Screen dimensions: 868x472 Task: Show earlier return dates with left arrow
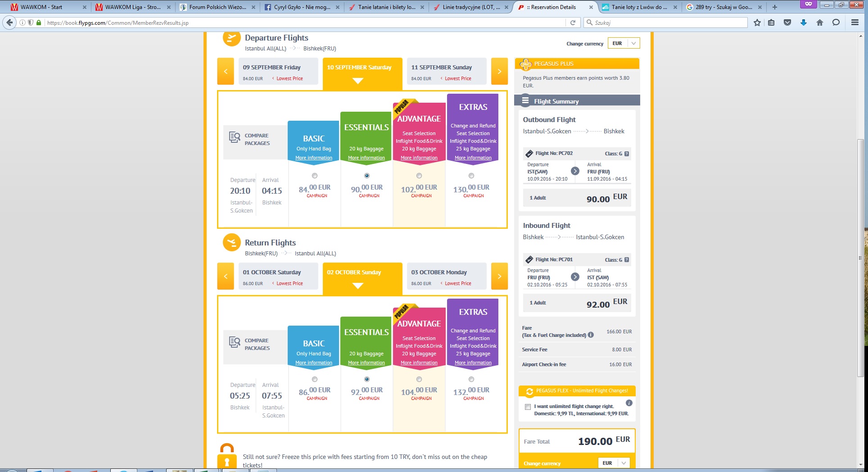(226, 276)
